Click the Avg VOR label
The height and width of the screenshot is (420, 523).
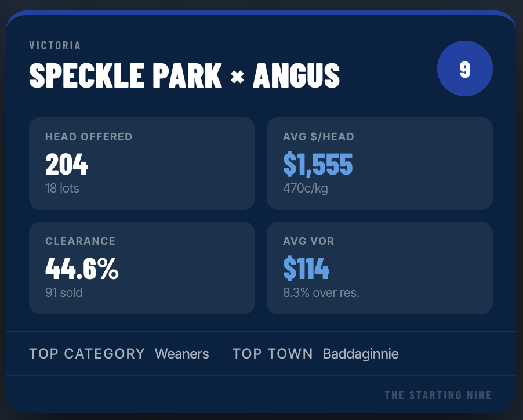point(308,241)
